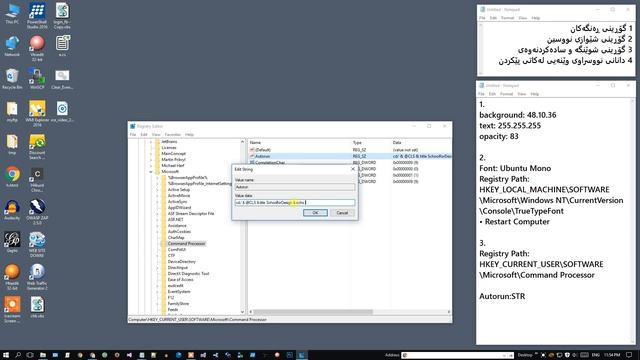Image resolution: width=640 pixels, height=360 pixels.
Task: Click the Value data text field
Action: 295,202
